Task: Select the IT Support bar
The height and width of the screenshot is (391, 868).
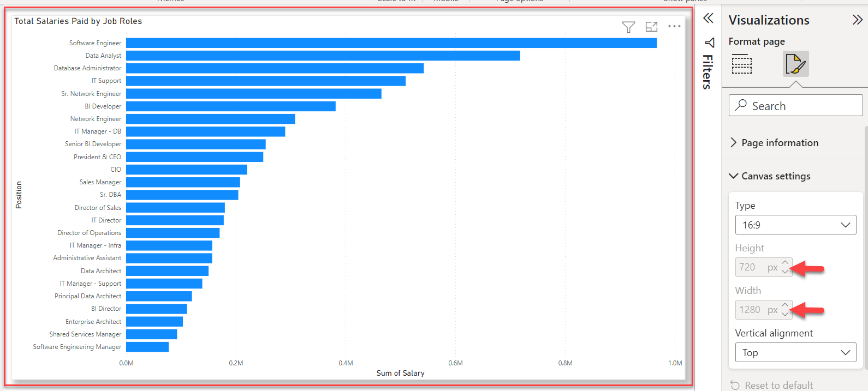Action: tap(266, 81)
